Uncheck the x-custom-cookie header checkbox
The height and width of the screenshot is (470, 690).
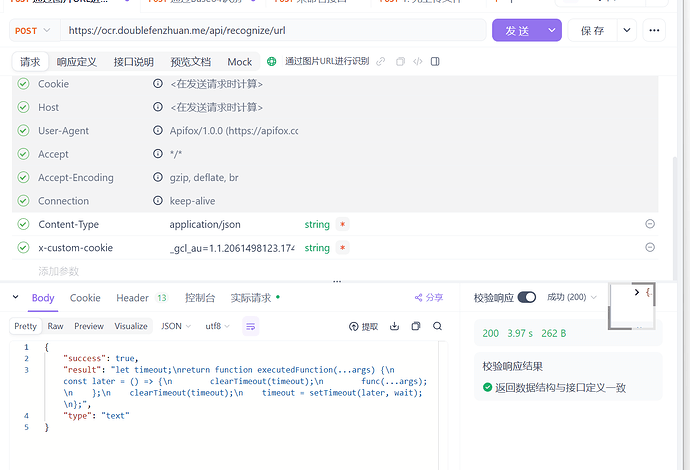point(23,248)
